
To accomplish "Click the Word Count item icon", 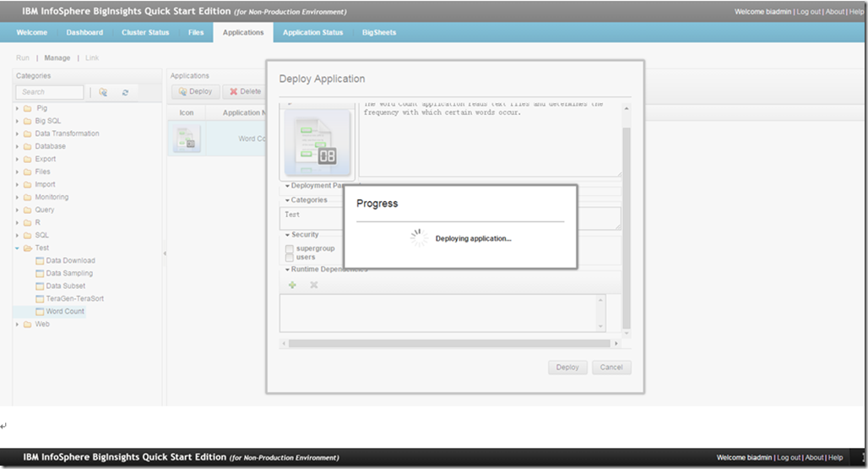I will [40, 312].
